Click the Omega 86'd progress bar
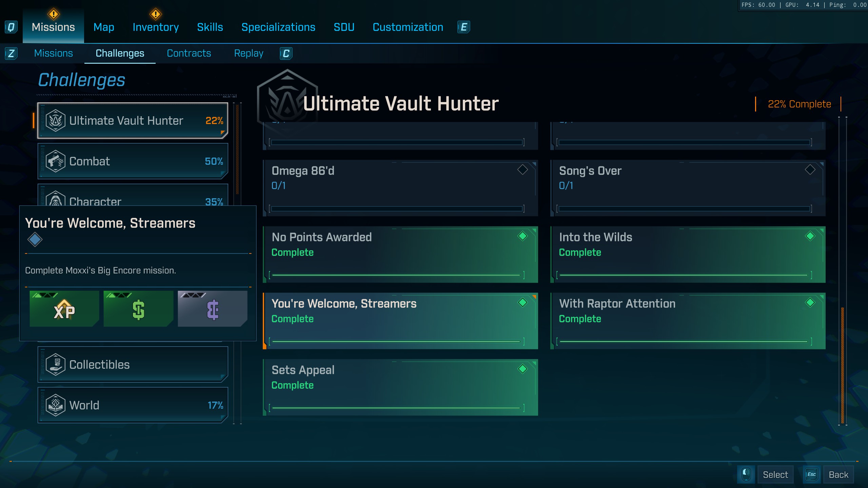Screen dimensions: 868x488 [x=397, y=209]
